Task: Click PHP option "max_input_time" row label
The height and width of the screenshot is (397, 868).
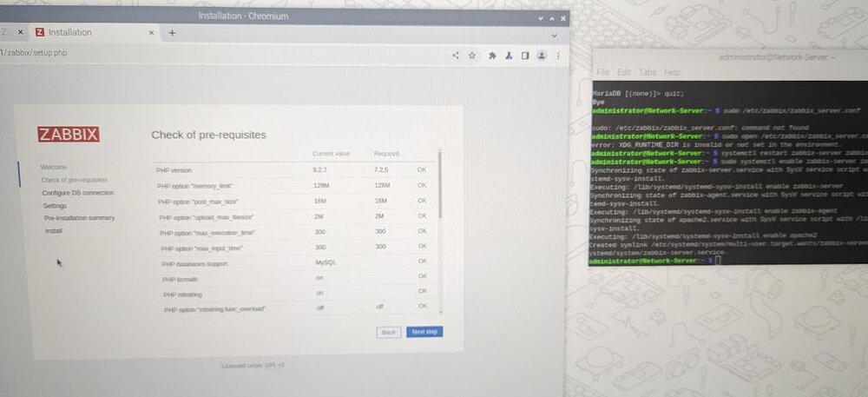Action: click(x=201, y=249)
